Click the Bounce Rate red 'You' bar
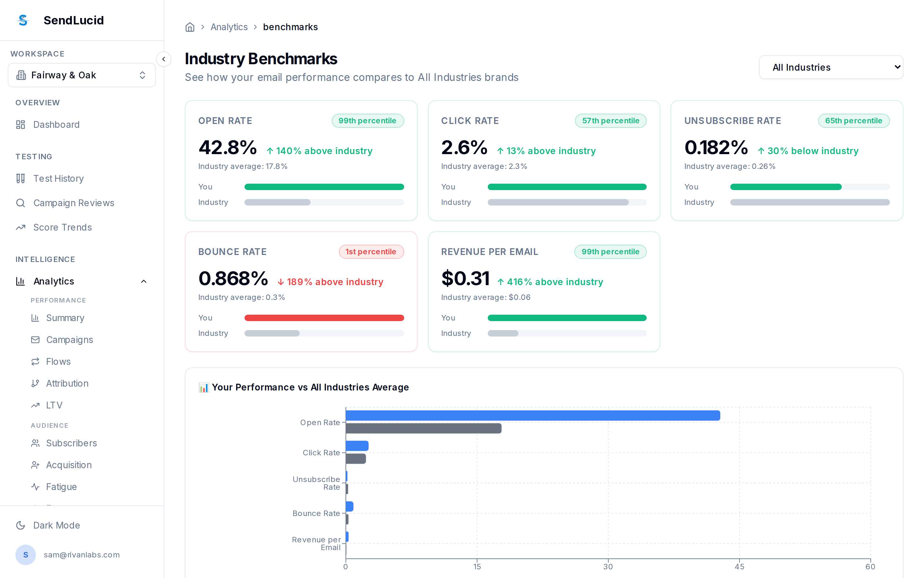Viewport: 924px width, 578px height. click(x=324, y=318)
